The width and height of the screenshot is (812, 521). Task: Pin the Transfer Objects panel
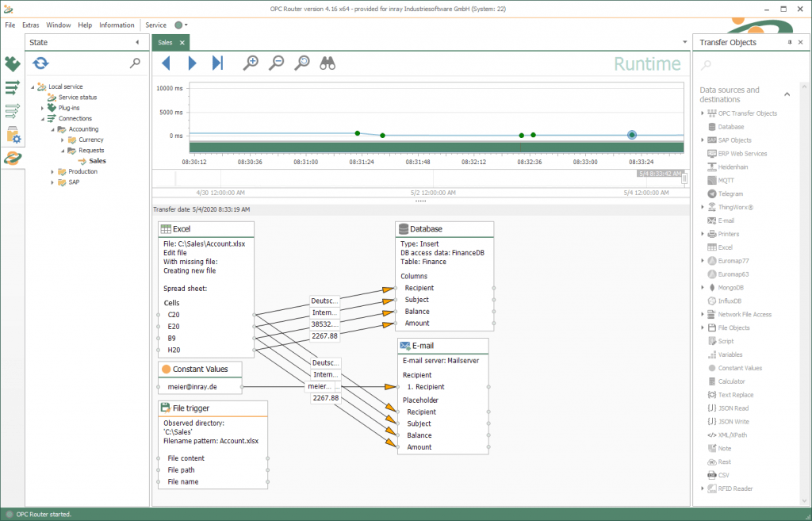click(790, 43)
